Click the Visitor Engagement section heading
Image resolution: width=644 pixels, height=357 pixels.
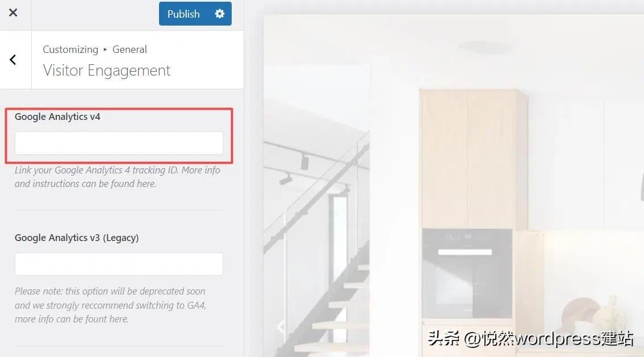107,70
